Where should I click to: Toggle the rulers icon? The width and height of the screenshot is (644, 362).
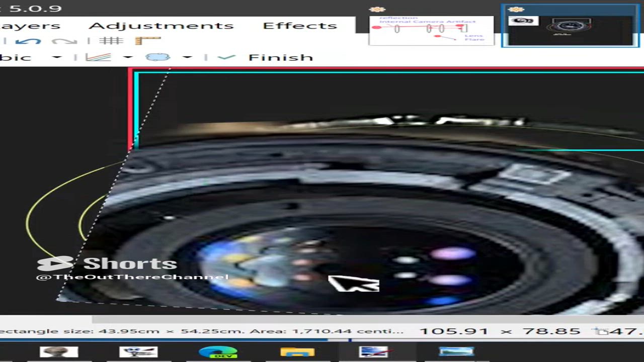pos(147,41)
